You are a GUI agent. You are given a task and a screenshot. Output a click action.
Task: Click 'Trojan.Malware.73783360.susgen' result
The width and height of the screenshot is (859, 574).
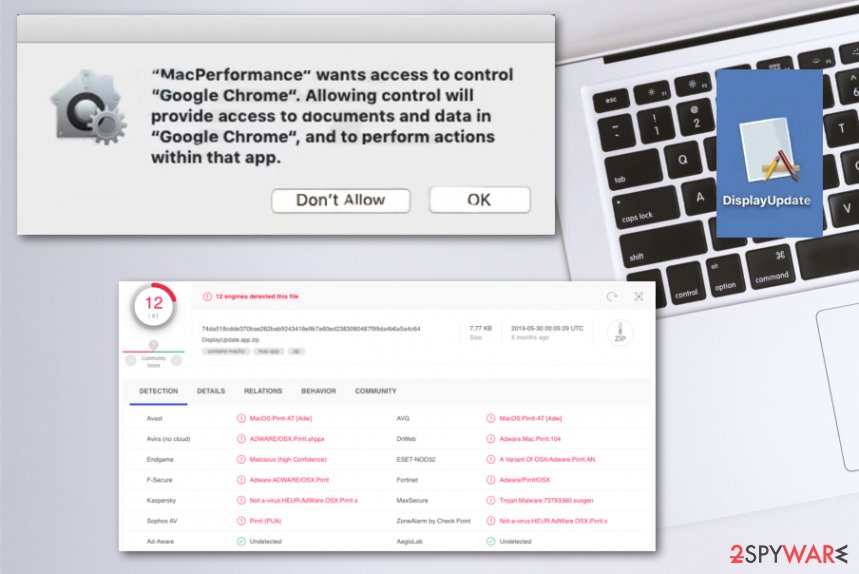click(546, 501)
